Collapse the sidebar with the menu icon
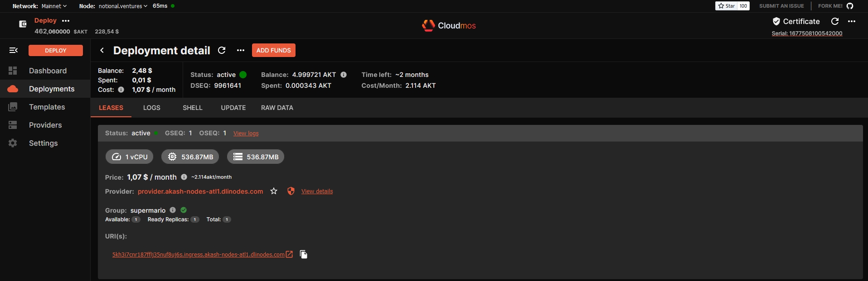Image resolution: width=868 pixels, height=281 pixels. (14, 50)
